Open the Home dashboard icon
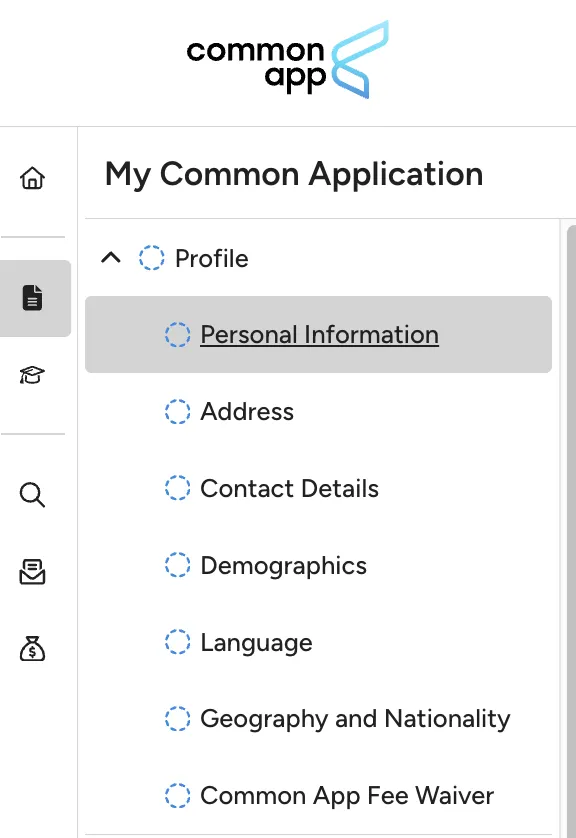The height and width of the screenshot is (838, 576). (x=33, y=178)
